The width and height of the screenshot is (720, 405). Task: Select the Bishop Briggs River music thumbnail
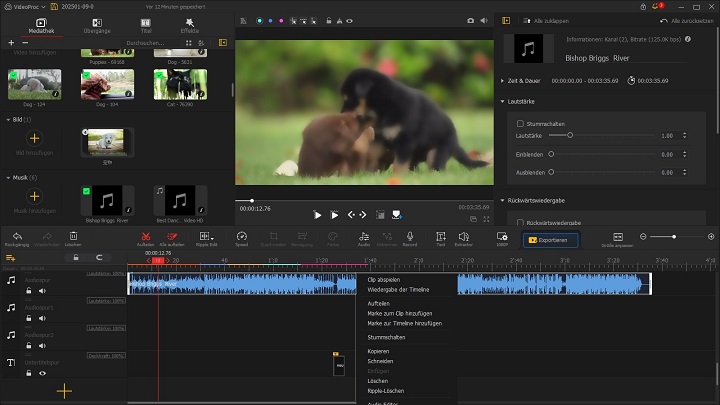tap(107, 199)
